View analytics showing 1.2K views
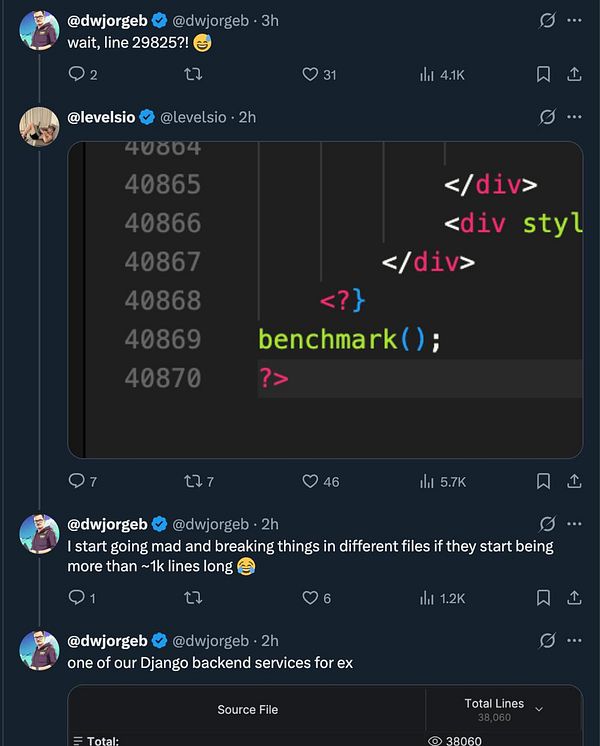The width and height of the screenshot is (600, 746). [x=442, y=598]
